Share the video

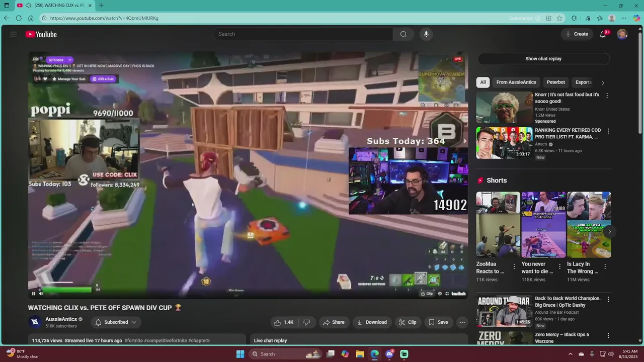pos(334,322)
